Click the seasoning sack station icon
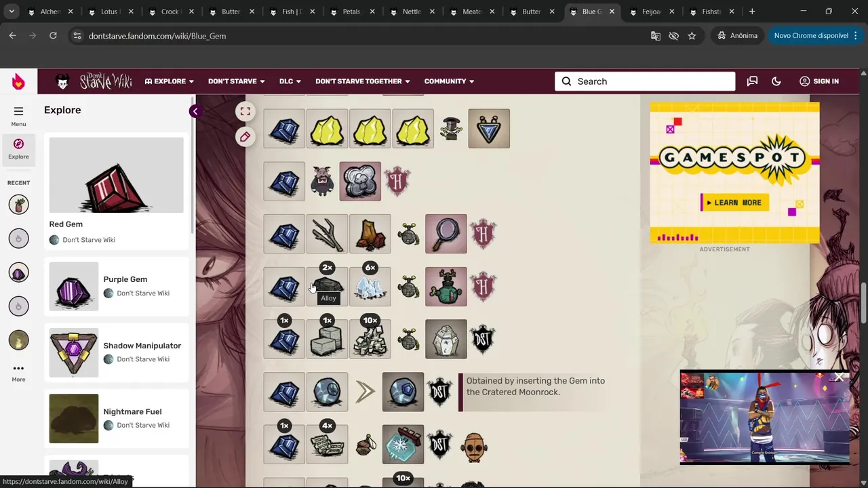 tap(366, 445)
